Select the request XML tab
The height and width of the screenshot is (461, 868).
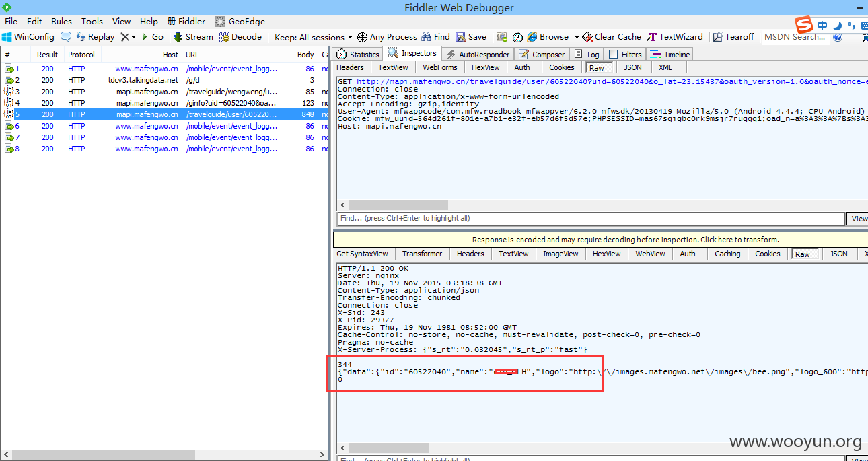[x=665, y=67]
